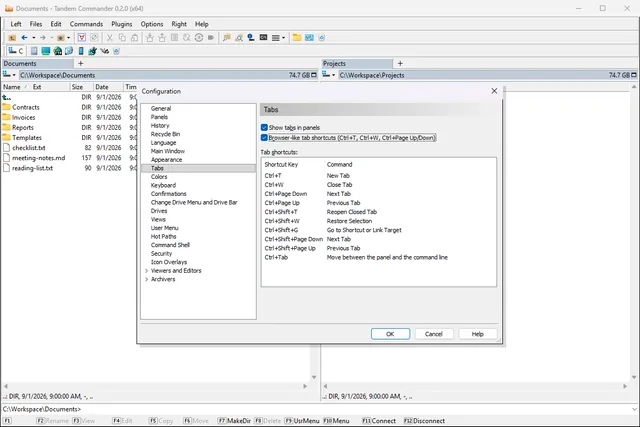Open Back history dropdown arrow
The width and height of the screenshot is (640, 427).
point(33,38)
